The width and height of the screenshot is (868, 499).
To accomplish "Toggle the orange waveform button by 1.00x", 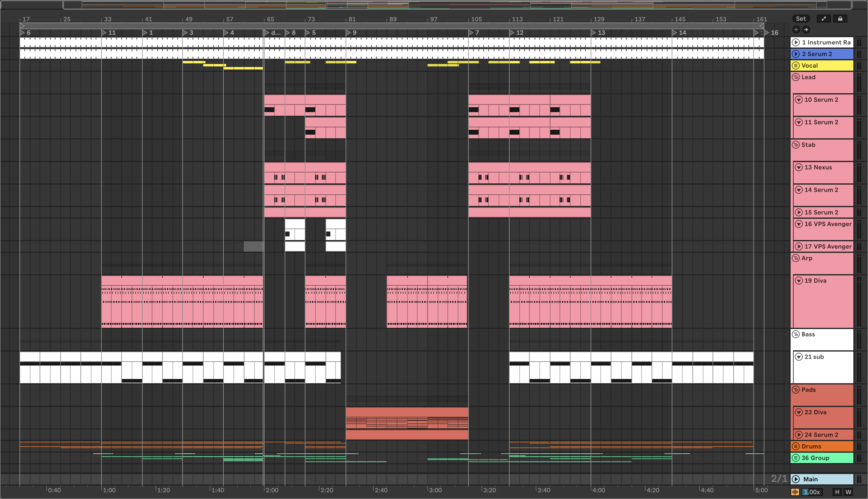I will coord(795,492).
